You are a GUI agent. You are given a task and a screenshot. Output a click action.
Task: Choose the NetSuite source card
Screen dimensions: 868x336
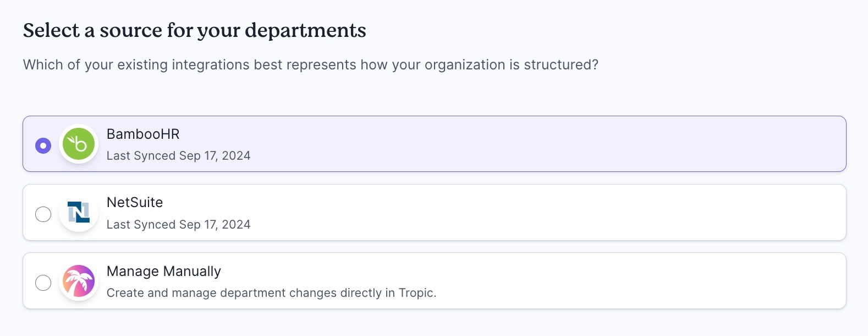click(435, 212)
